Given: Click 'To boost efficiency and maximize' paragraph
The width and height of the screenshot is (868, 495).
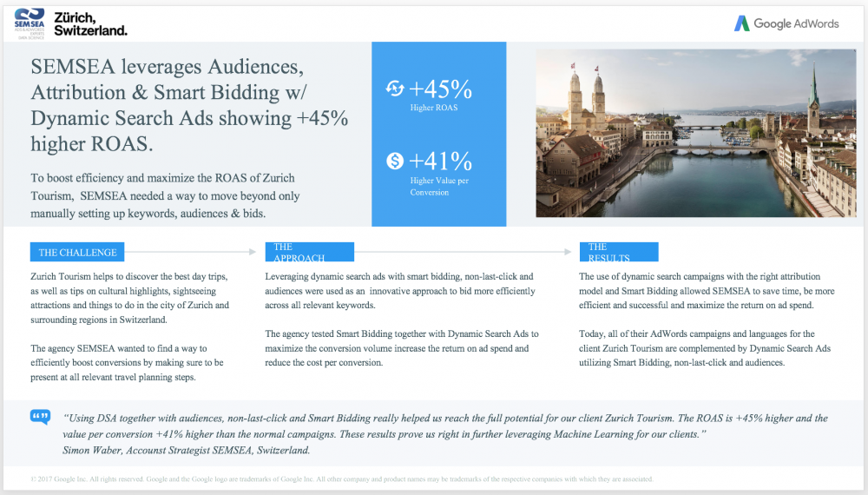Looking at the screenshot, I should click(165, 195).
